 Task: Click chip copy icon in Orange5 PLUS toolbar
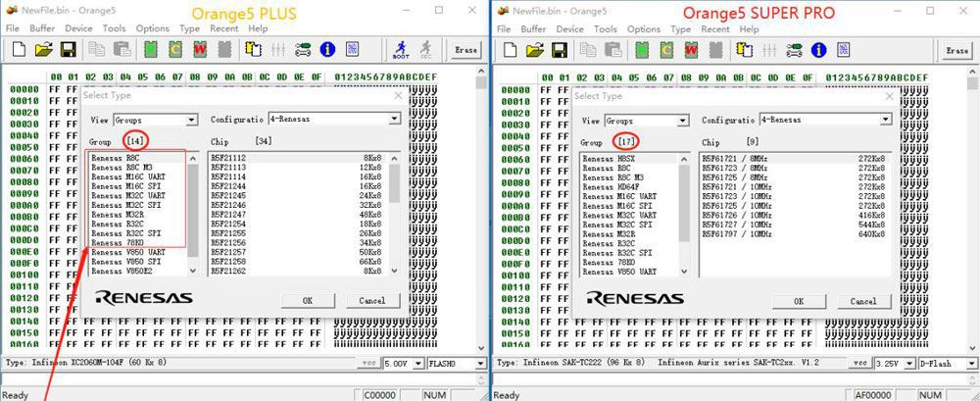point(253,49)
